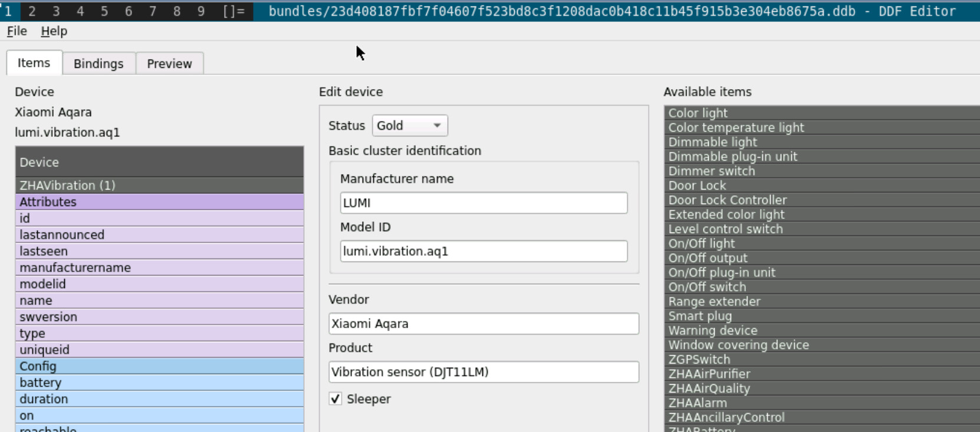
Task: Switch to workspace 2 in the top bar
Action: pyautogui.click(x=32, y=11)
